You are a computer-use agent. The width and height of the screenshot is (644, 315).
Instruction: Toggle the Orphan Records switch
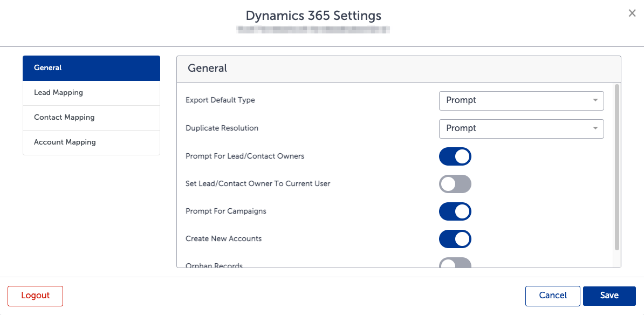455,263
